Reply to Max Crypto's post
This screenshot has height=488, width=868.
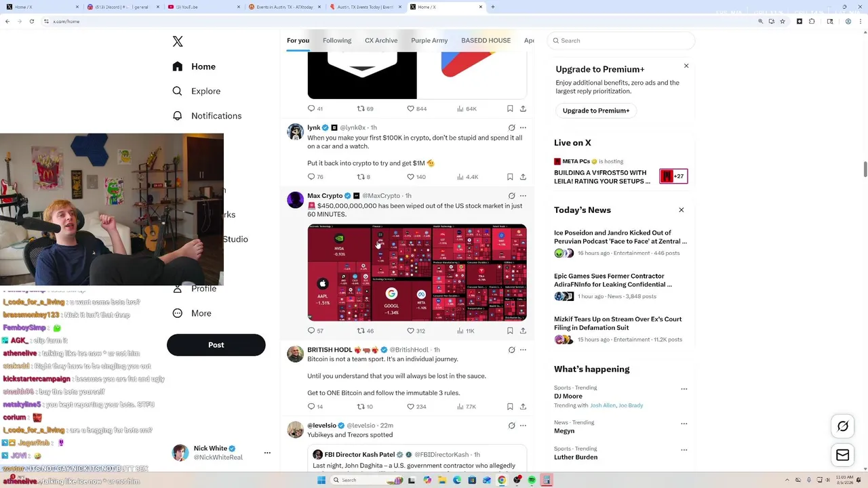click(315, 331)
